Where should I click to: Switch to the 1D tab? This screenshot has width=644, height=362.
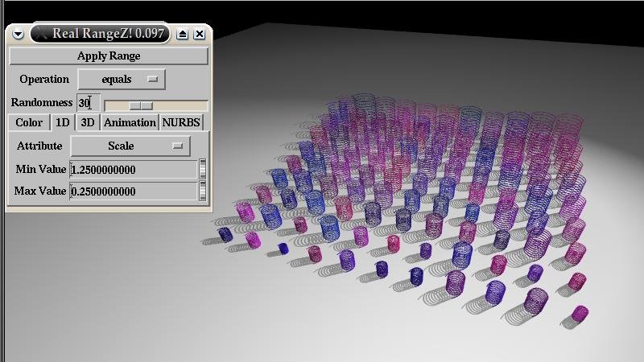(63, 122)
